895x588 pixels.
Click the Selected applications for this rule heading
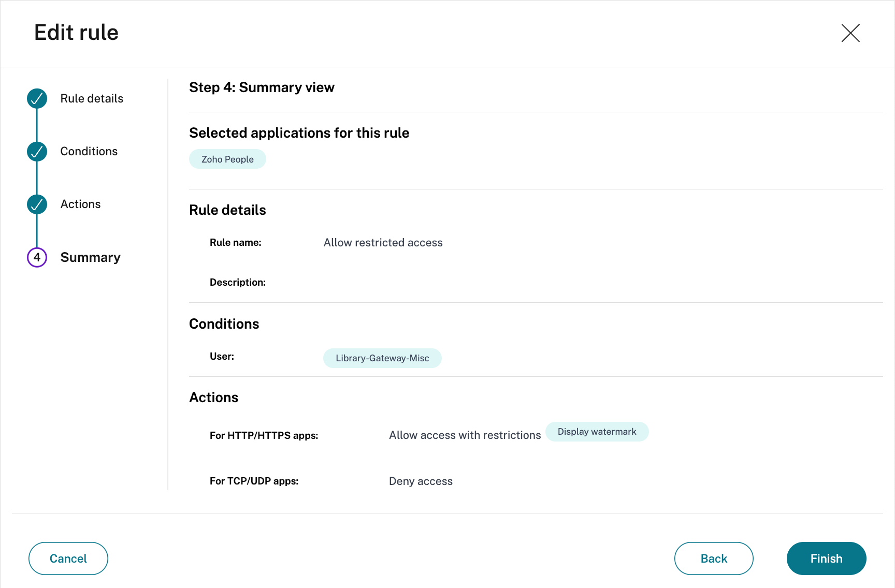[299, 133]
